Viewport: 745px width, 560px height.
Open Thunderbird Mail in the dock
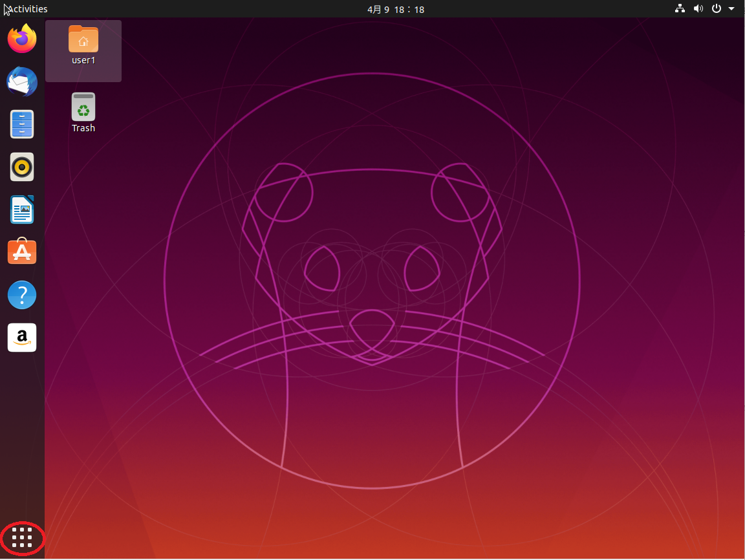point(22,81)
